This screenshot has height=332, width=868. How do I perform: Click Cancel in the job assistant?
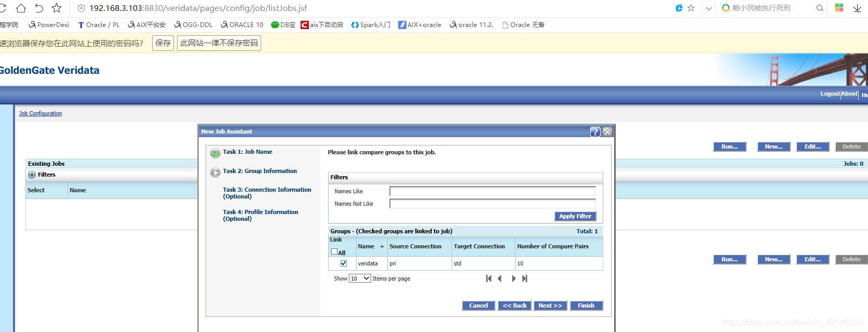479,306
